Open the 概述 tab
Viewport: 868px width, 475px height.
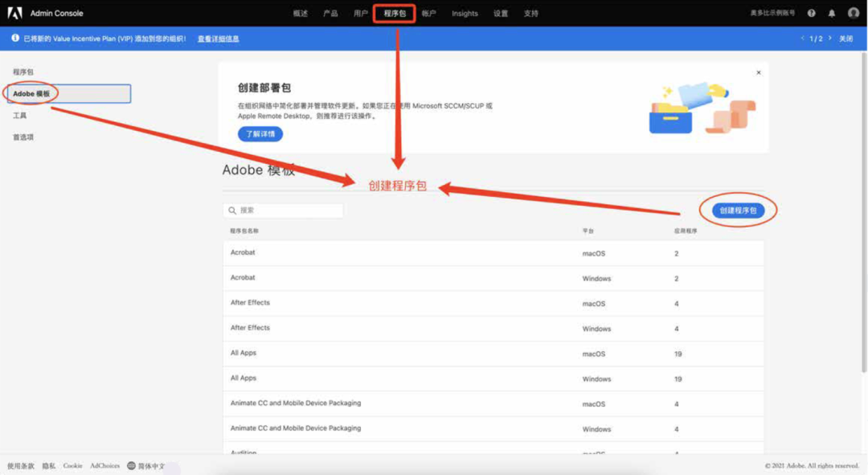coord(301,14)
